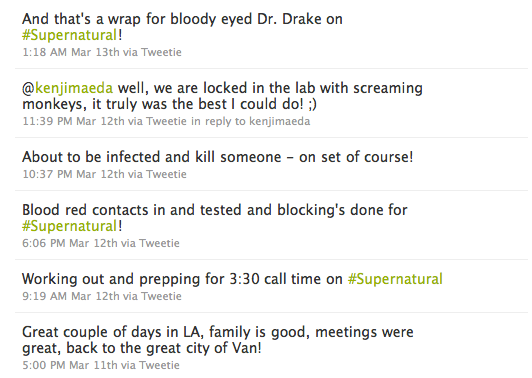Click Tweetie link under the infected tweet
The image size is (532, 378).
(166, 174)
